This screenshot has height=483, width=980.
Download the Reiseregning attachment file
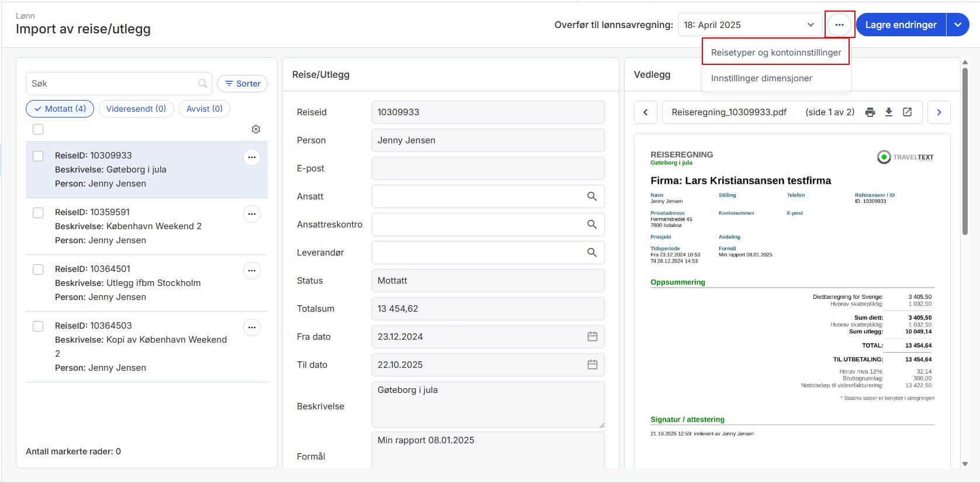click(889, 112)
